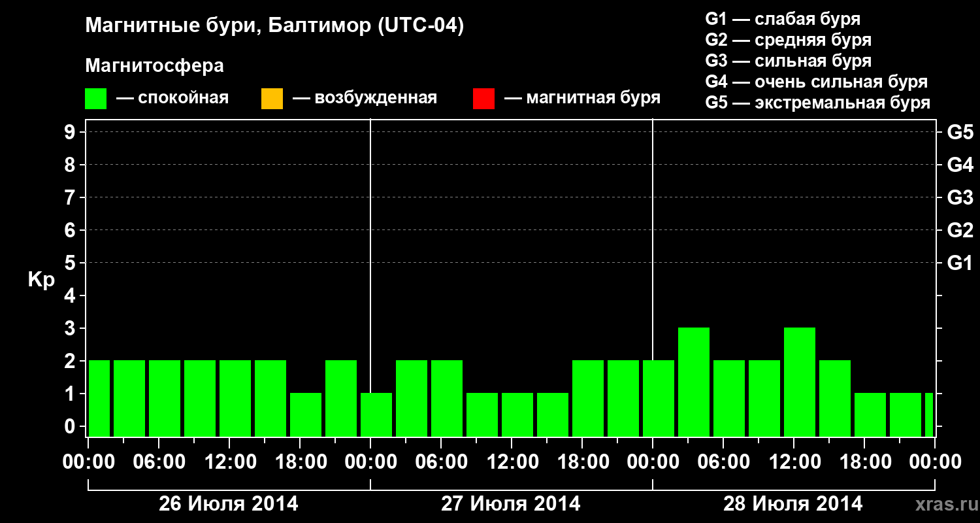Screen dimensions: 980x523
Task: Click the Kp 1 bar starting 00:00 on 27 Июля
Action: [x=376, y=415]
